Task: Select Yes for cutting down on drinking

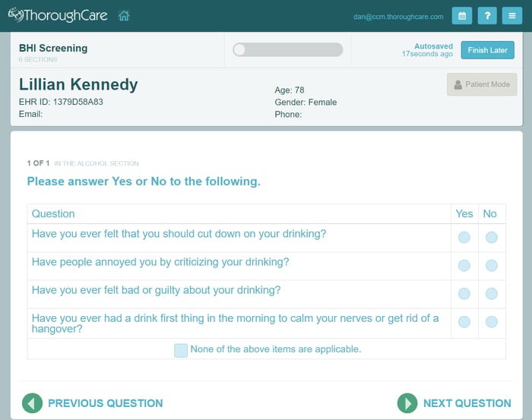Action: (464, 238)
